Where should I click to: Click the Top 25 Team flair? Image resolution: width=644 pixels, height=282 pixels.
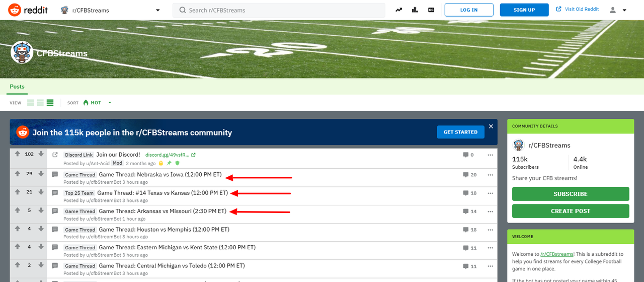[x=79, y=193]
